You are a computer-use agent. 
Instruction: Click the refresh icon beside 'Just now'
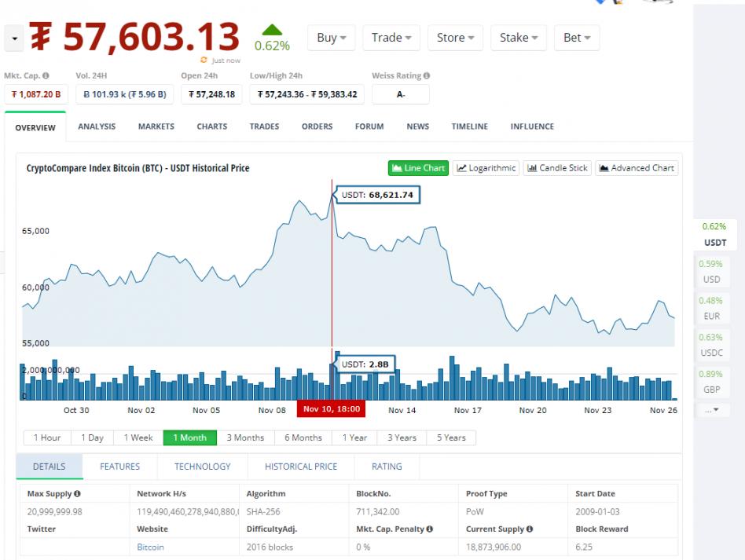coord(205,60)
